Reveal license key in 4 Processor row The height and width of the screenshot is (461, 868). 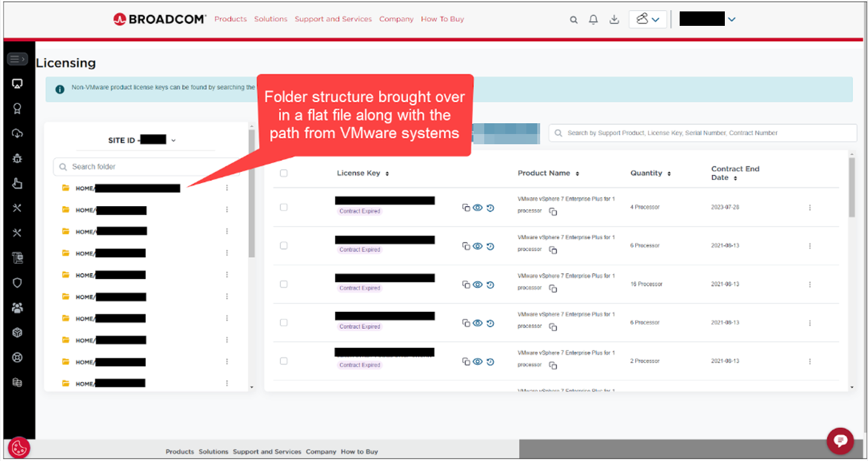click(478, 207)
